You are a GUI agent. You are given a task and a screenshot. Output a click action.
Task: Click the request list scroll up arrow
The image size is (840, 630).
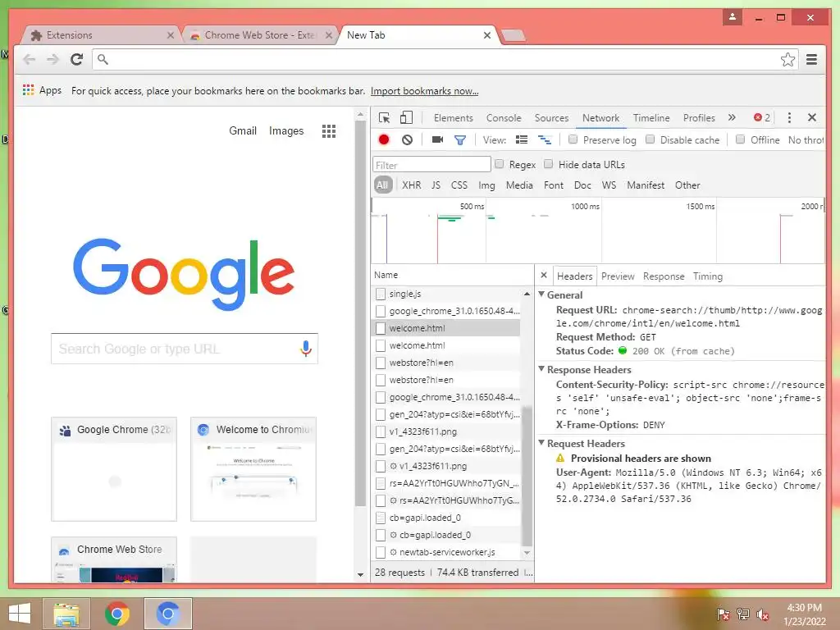(x=527, y=294)
